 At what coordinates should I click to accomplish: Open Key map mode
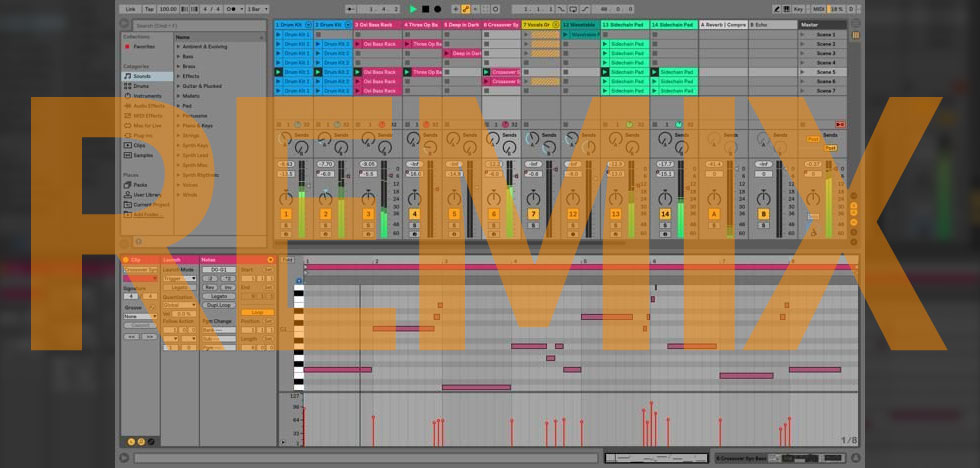pos(799,9)
